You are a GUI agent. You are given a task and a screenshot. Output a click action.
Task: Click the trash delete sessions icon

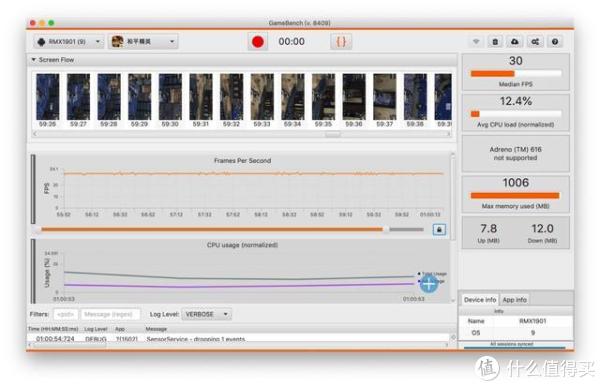495,42
